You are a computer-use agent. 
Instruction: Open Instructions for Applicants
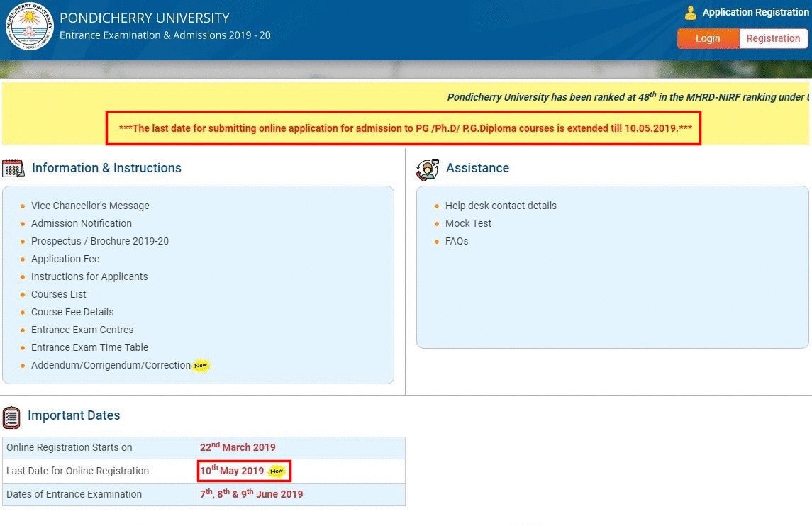coord(89,276)
